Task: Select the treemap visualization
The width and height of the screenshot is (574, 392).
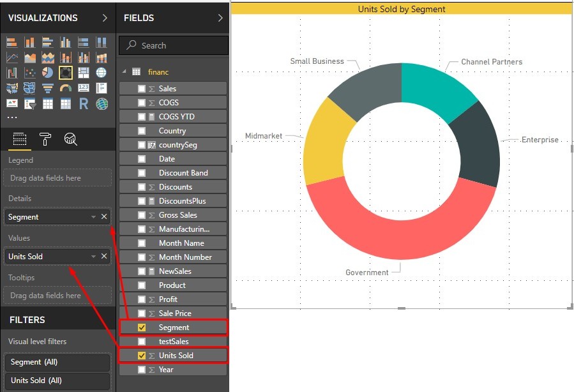Action: 84,73
